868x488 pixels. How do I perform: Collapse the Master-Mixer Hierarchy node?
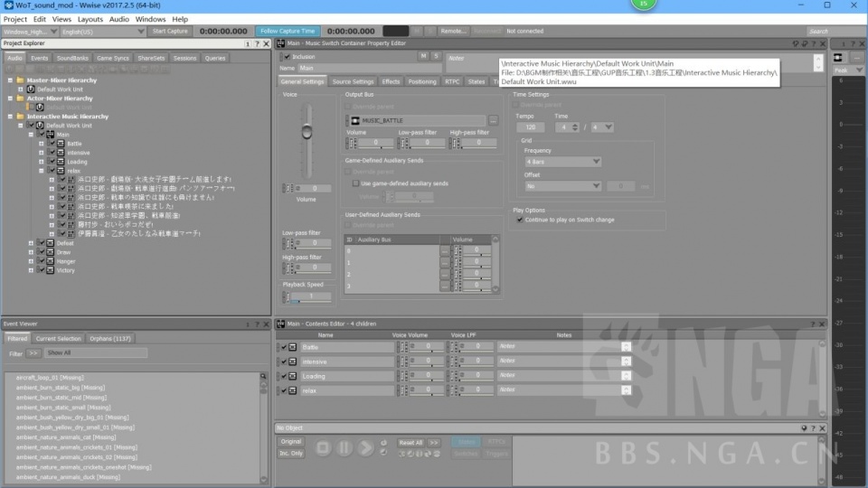(10, 80)
